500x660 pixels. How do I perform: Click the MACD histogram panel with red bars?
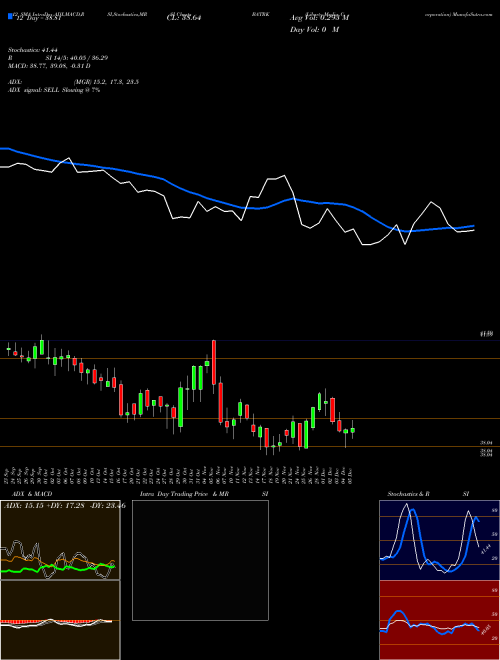pyautogui.click(x=60, y=620)
